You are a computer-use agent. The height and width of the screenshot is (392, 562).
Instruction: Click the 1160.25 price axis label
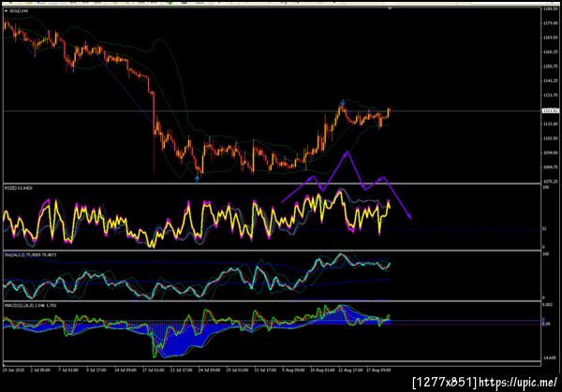tap(551, 51)
